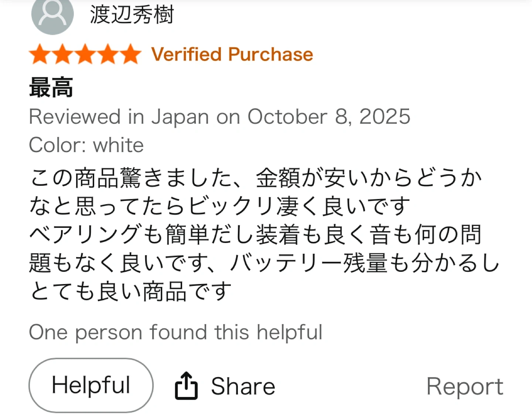Click review line starting with なと思ってたら
Viewport: 532px width, 414px height.
[x=219, y=206]
